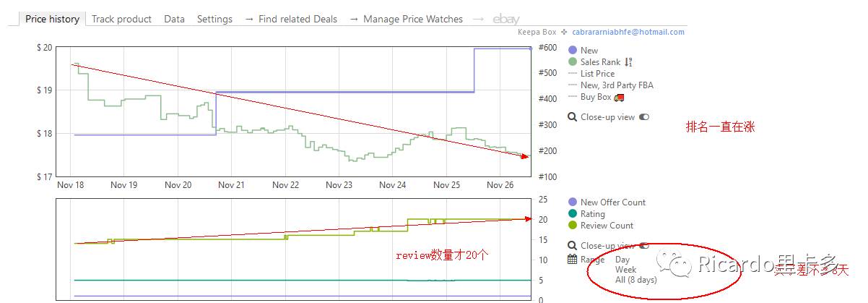Open the Data tab
868x303 pixels.
(174, 20)
